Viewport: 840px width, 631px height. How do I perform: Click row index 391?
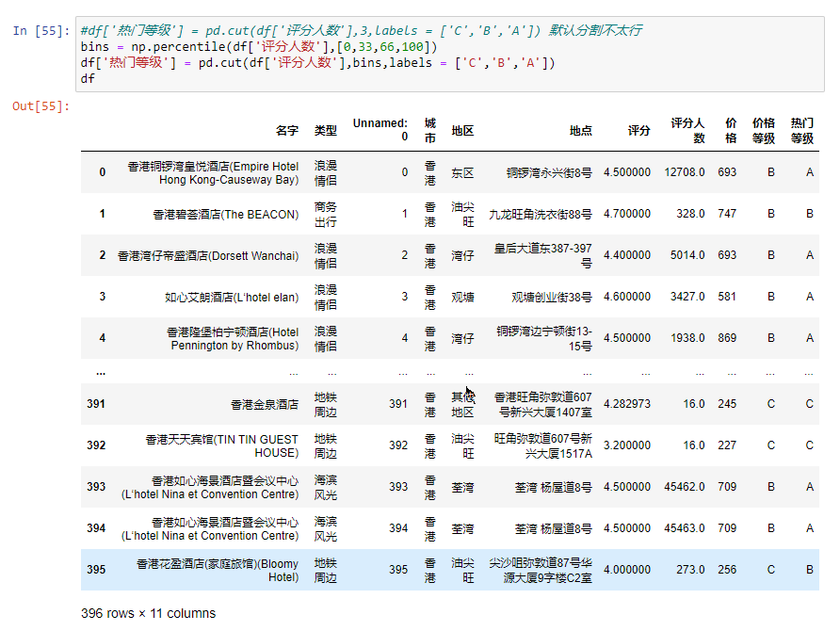pyautogui.click(x=96, y=404)
